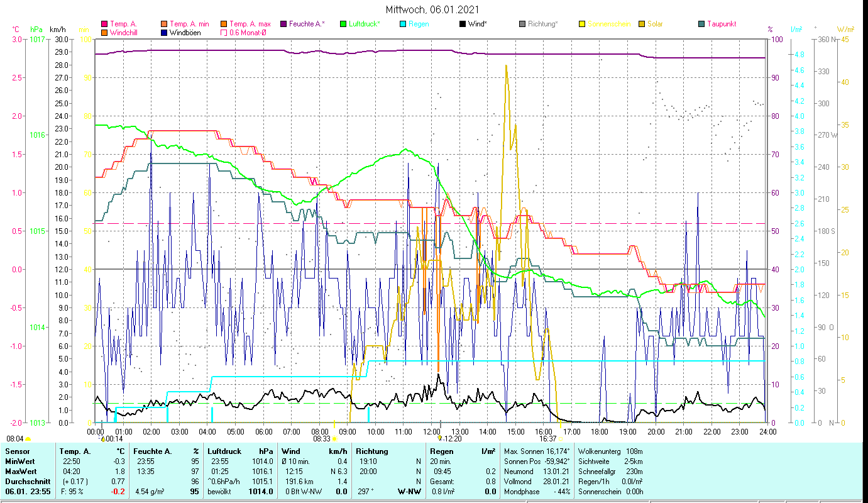This screenshot has height=503, width=868.
Task: Click the cyan Regen legend square
Action: pos(403,25)
